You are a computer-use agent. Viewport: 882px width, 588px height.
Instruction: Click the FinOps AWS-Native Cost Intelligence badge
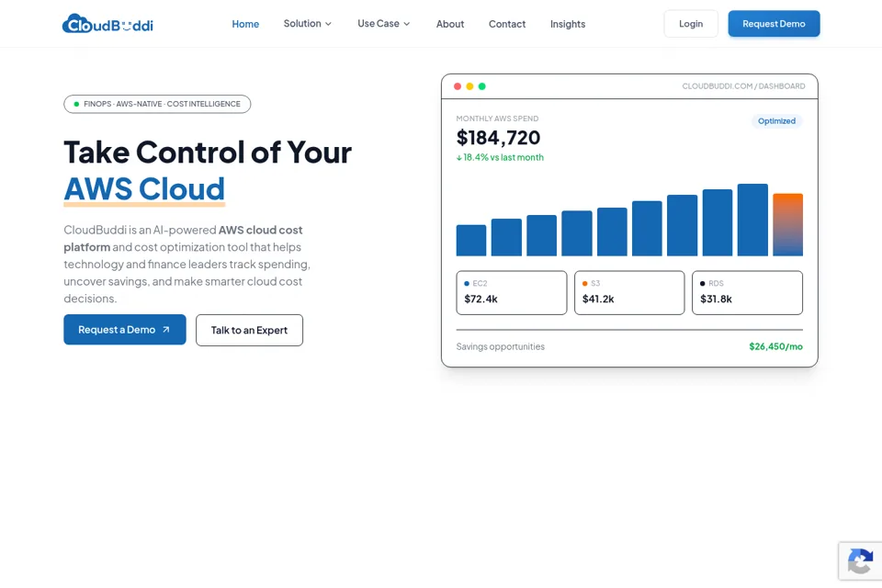pos(157,104)
